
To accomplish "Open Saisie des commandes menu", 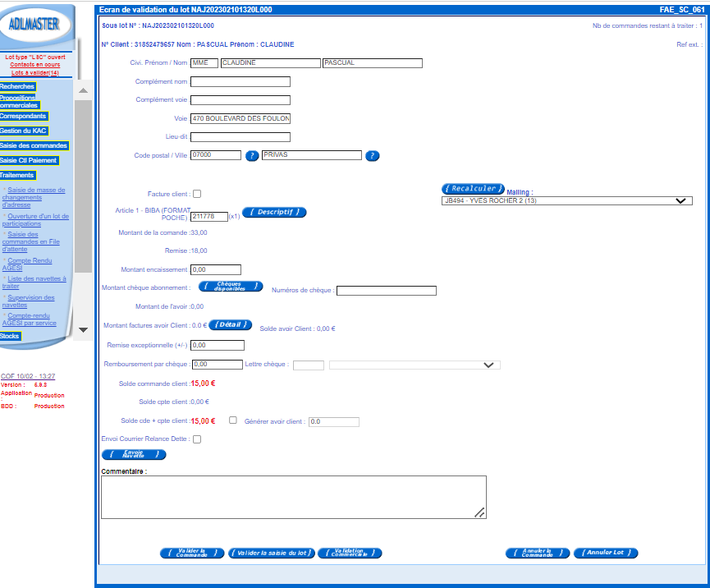I will [34, 145].
